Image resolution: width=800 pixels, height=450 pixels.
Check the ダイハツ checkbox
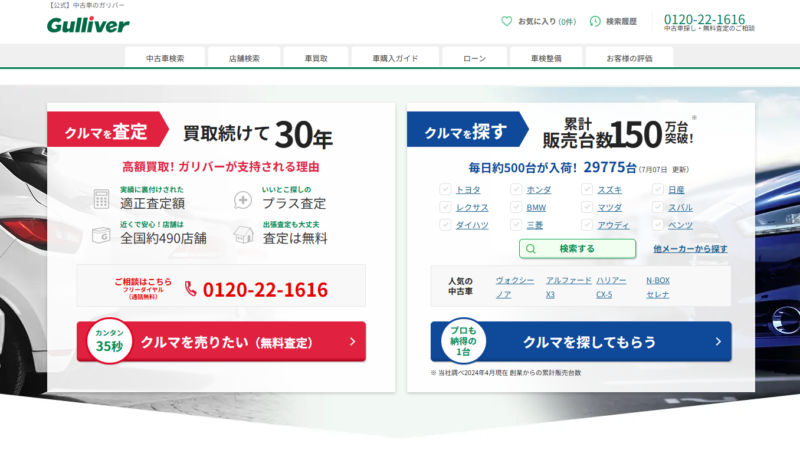(445, 224)
